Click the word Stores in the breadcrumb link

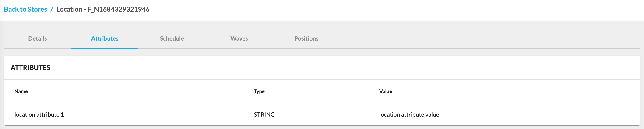tap(37, 9)
